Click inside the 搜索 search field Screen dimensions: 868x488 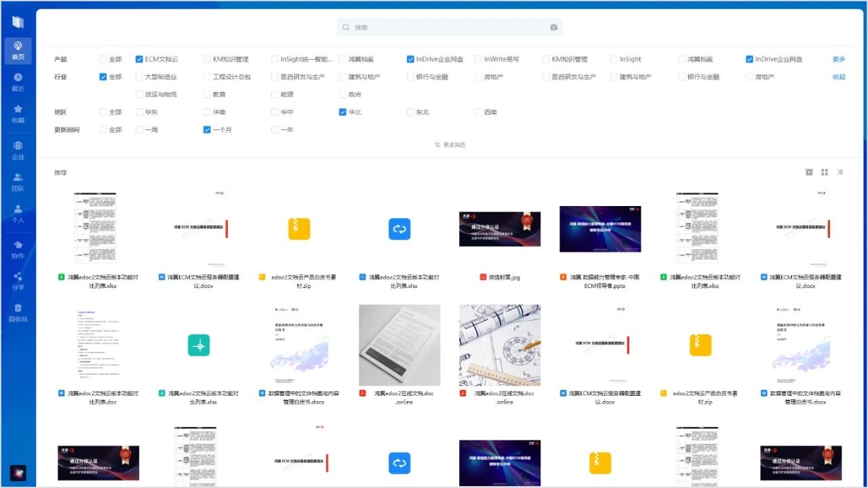pos(450,27)
